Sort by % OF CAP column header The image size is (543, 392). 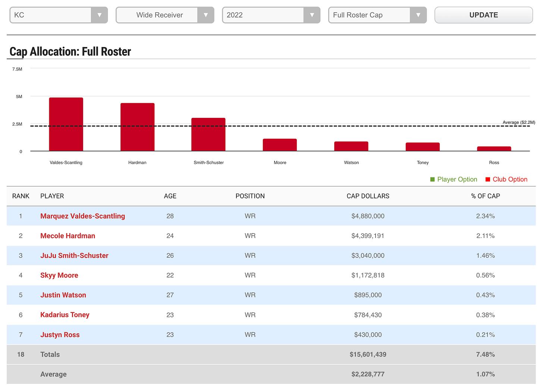[x=486, y=196]
